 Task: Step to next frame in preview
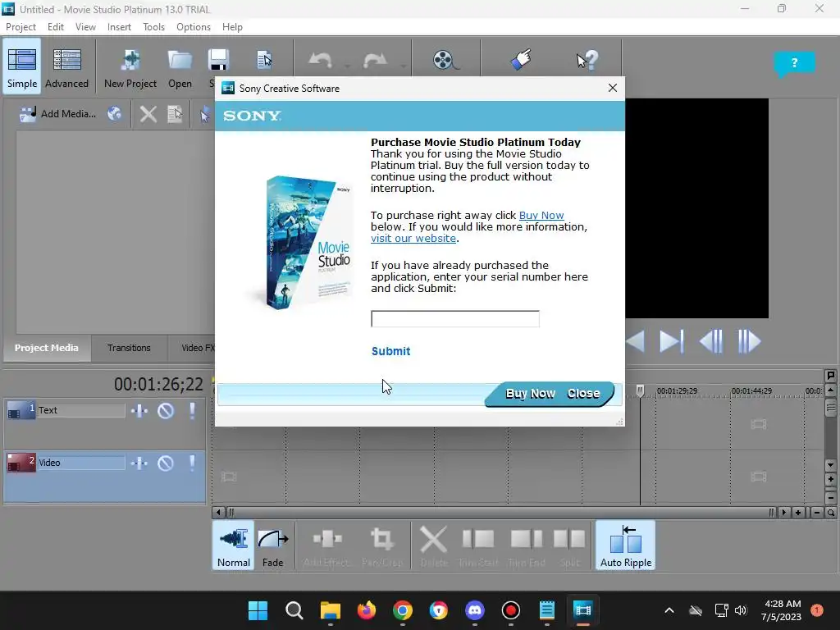pos(749,342)
